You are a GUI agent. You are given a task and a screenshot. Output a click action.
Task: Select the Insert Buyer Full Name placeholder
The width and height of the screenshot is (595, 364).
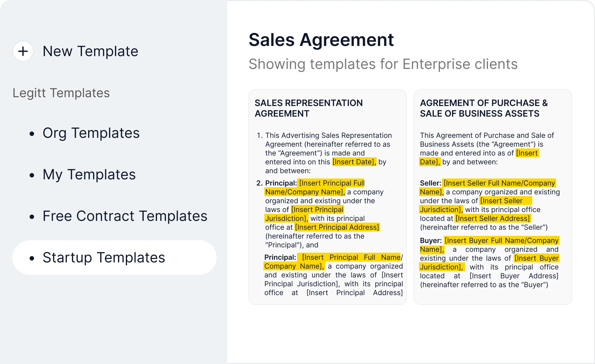tap(501, 240)
